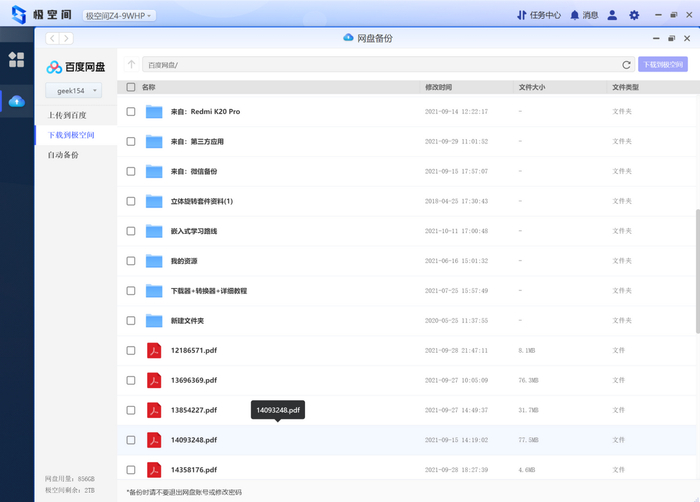The image size is (700, 502).
Task: Click the apps grid icon in sidebar
Action: (x=17, y=59)
